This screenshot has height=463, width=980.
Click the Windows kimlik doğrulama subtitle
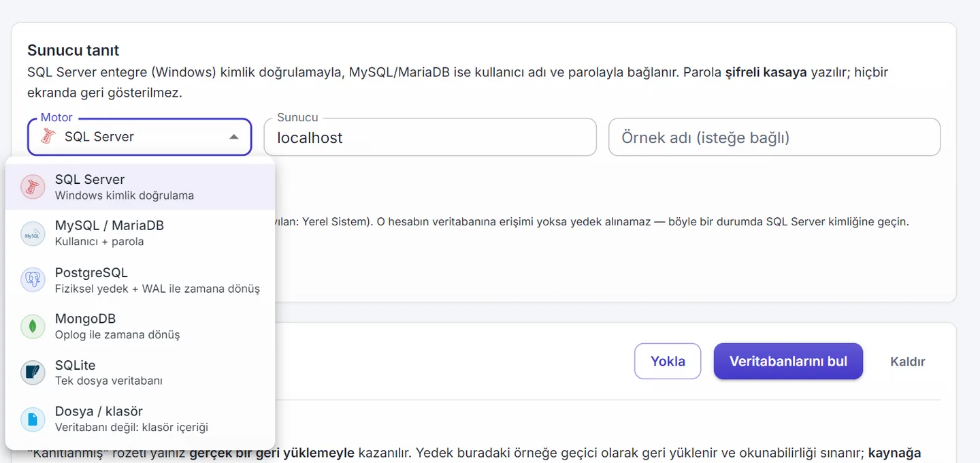tap(125, 195)
